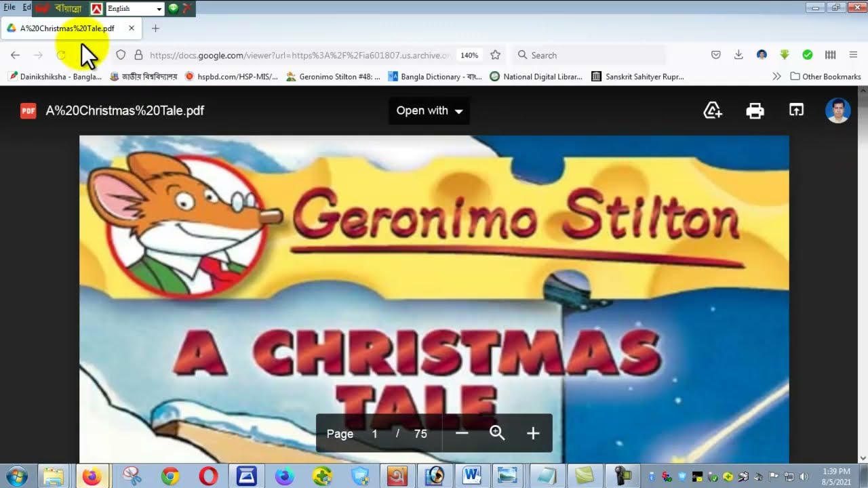The height and width of the screenshot is (488, 868).
Task: Launch Opera from taskbar
Action: click(x=208, y=476)
